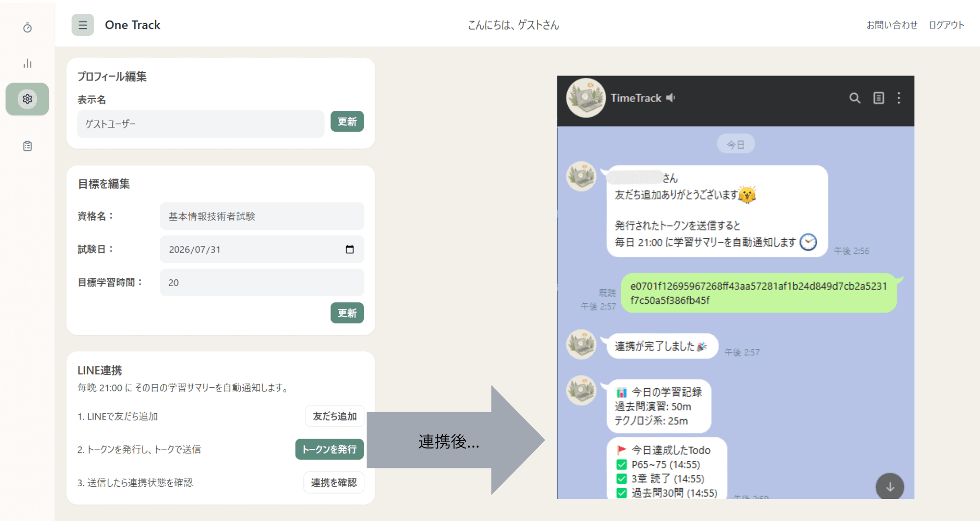
Task: Click the 連携を確認 button
Action: [x=333, y=483]
